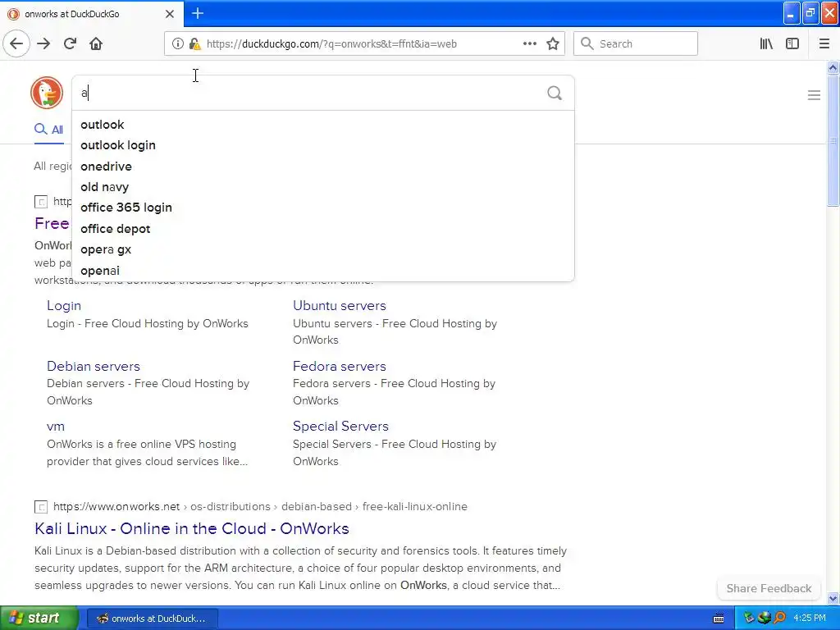This screenshot has width=840, height=630.
Task: Open the Fedora servers sitelink
Action: [339, 367]
